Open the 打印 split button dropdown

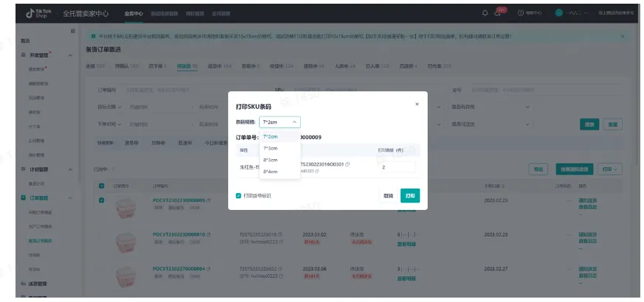[610, 169]
